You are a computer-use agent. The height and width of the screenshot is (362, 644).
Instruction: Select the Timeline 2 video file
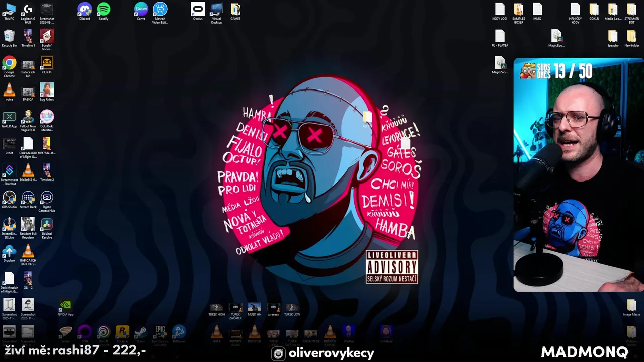click(x=47, y=173)
